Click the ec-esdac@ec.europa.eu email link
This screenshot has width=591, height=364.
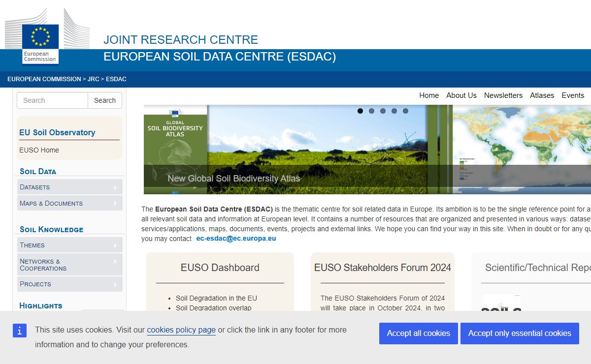236,238
